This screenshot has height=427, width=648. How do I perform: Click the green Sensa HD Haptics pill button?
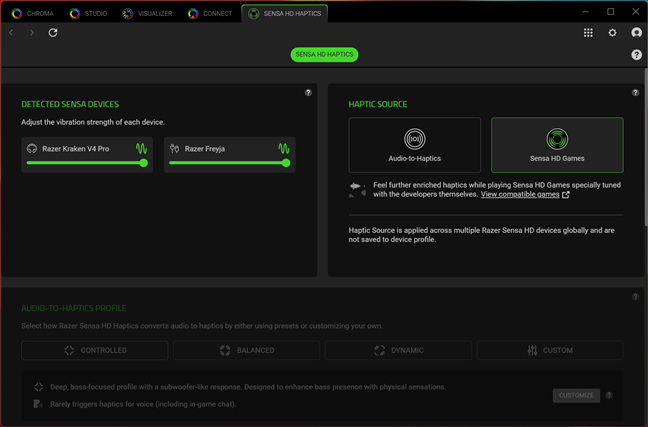pyautogui.click(x=324, y=55)
